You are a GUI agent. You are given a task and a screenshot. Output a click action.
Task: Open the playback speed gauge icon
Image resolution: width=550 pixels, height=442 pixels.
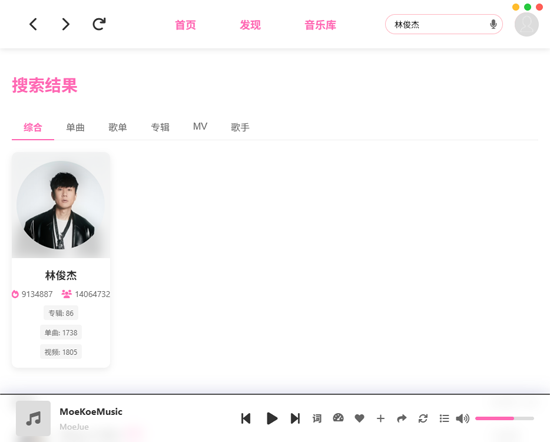(338, 417)
